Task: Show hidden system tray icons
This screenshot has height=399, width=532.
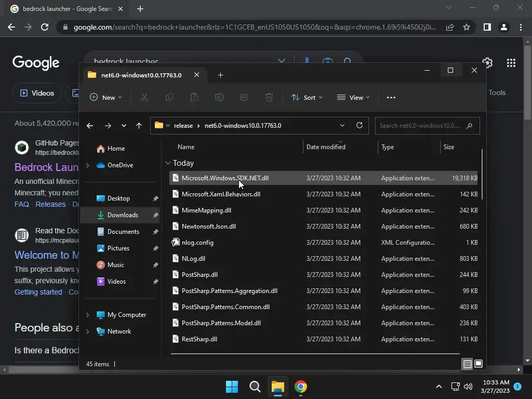Action: click(x=438, y=387)
